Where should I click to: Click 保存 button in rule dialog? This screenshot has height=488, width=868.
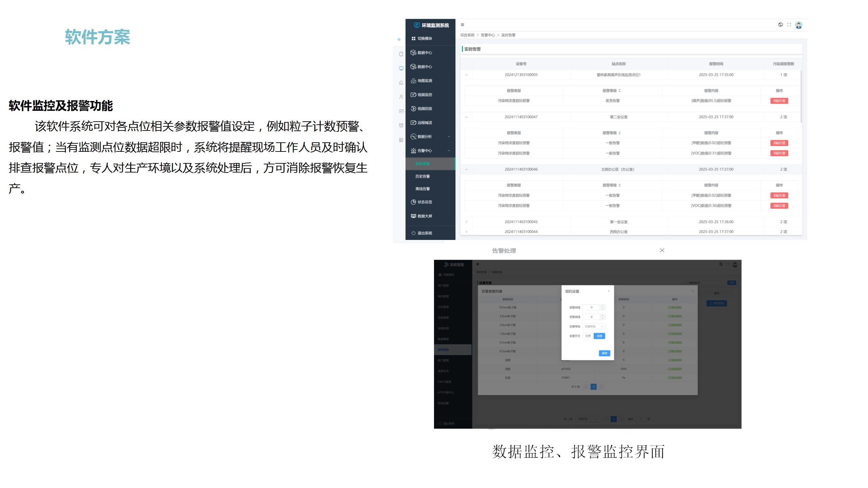604,353
